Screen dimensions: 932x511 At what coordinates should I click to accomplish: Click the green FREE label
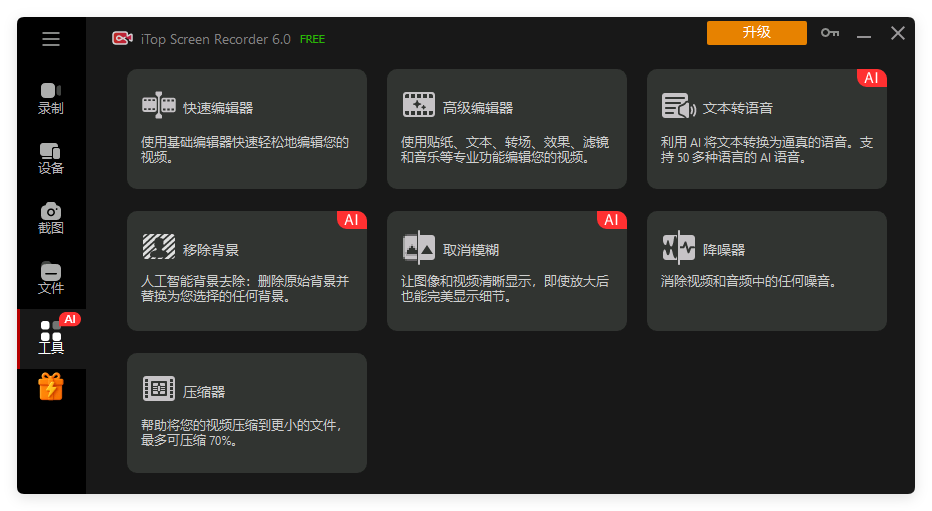312,39
